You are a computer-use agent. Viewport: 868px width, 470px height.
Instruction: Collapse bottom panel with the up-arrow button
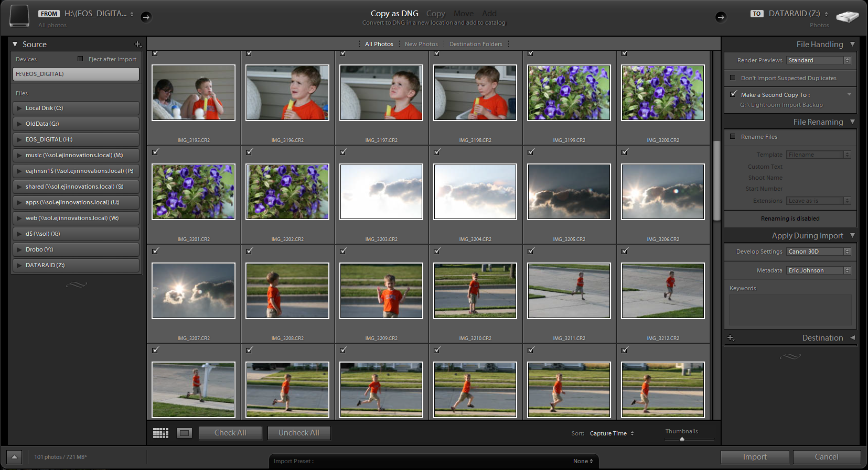pyautogui.click(x=14, y=457)
